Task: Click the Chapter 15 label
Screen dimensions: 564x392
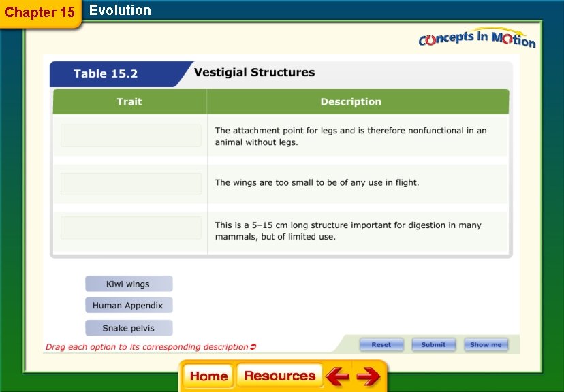Action: coord(40,12)
